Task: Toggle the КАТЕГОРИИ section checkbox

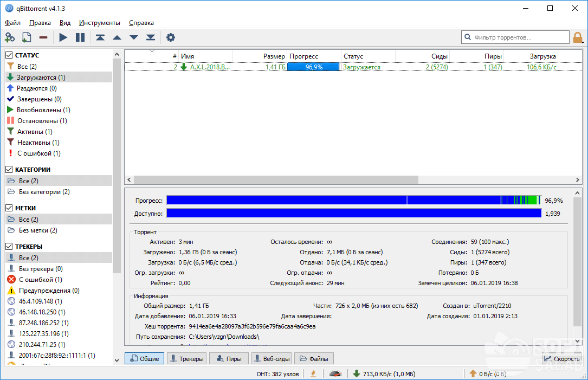Action: click(9, 170)
